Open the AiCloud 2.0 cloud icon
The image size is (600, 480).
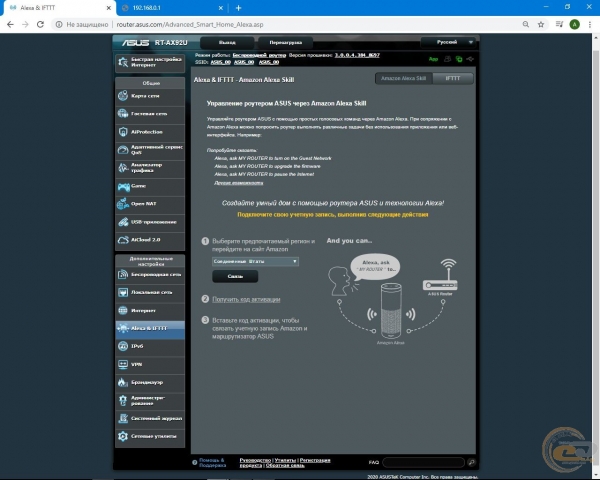coord(123,240)
